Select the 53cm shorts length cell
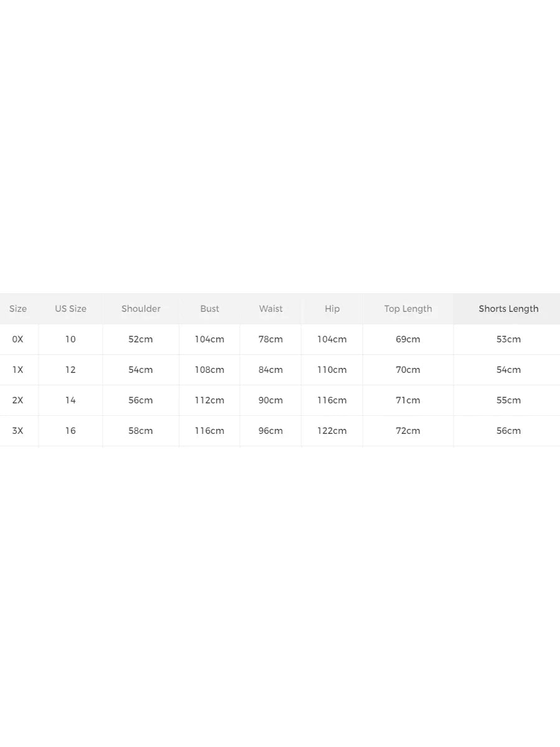 508,339
